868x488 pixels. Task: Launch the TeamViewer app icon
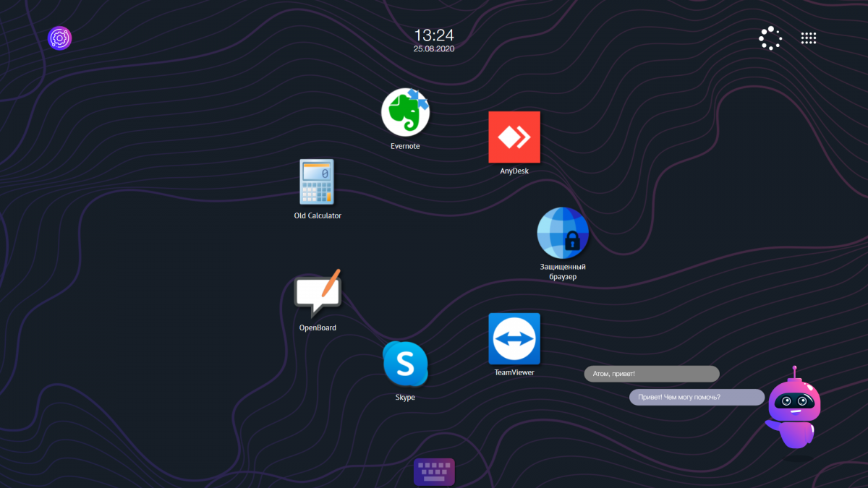tap(514, 338)
